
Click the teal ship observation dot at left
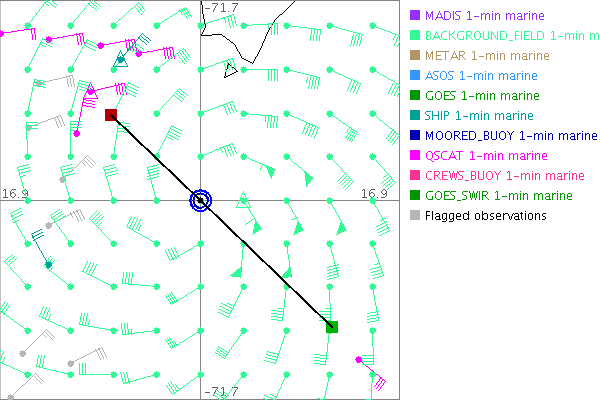[x=48, y=264]
